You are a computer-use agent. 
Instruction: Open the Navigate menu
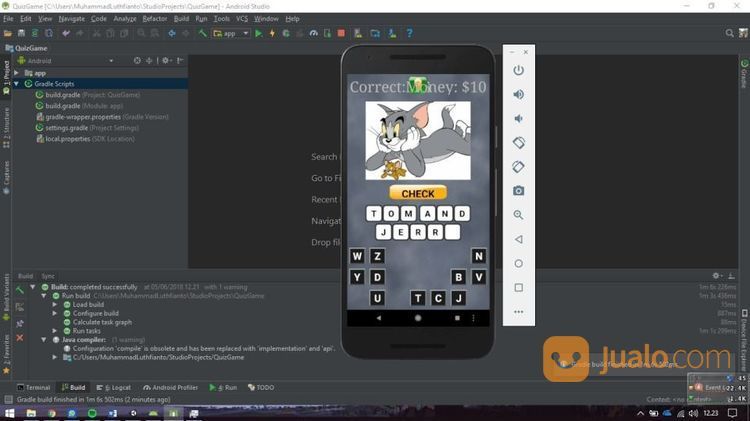click(71, 19)
